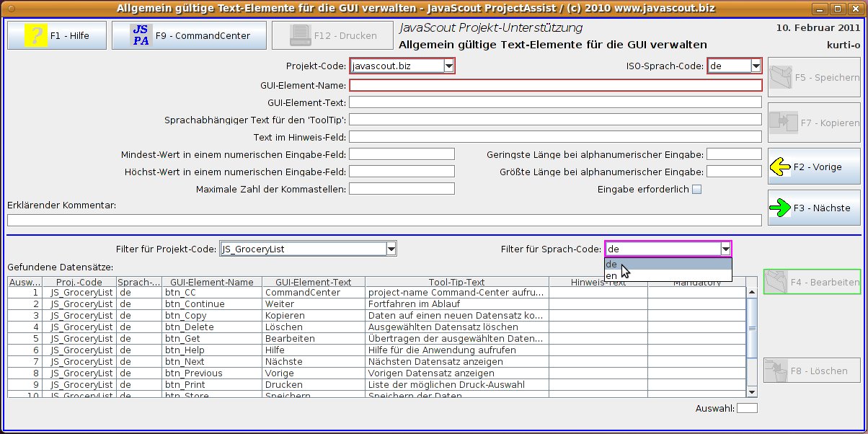Screen dimensions: 868x434
Task: Open the Filter für Projekt-Code dropdown
Action: pyautogui.click(x=391, y=249)
